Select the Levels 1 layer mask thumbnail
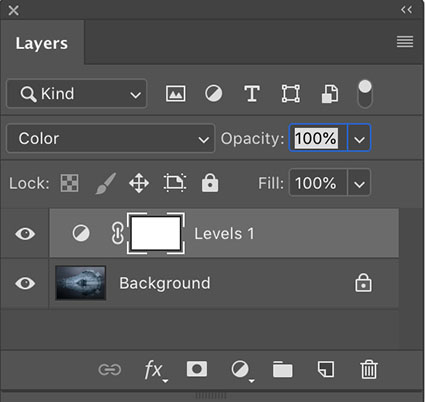Viewport: 425px width, 402px height. [x=156, y=233]
